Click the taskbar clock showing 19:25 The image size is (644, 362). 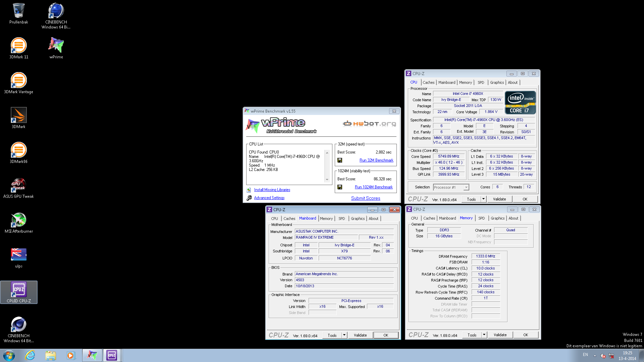click(x=627, y=356)
